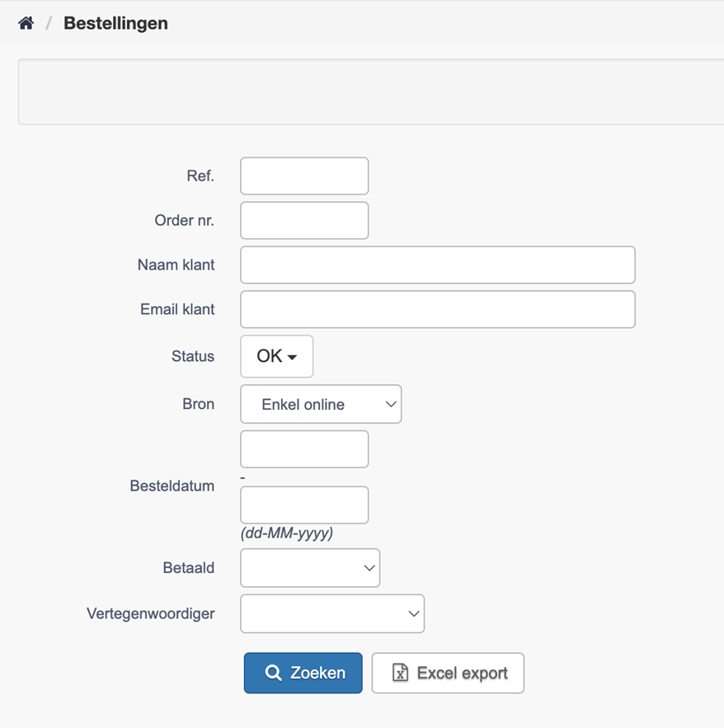
Task: Click the Zoeken search button
Action: pos(303,674)
